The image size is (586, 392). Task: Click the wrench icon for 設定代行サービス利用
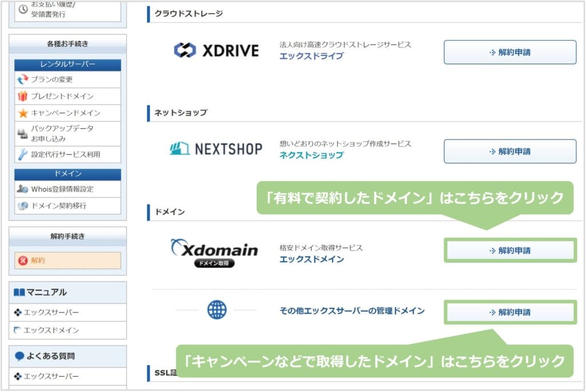coord(23,155)
